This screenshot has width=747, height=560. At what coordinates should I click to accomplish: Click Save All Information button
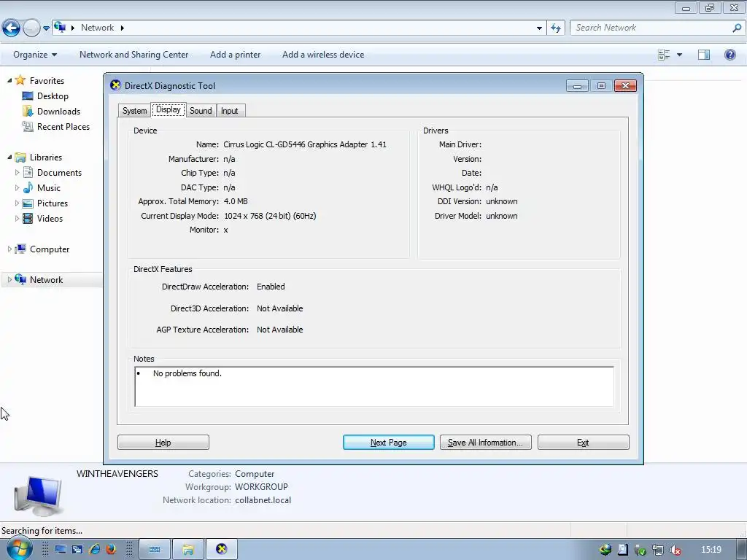[x=485, y=443]
